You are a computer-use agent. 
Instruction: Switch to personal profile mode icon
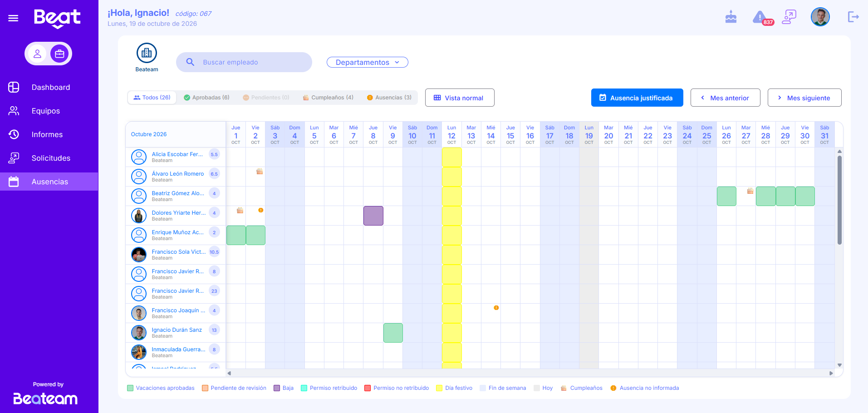tap(38, 54)
